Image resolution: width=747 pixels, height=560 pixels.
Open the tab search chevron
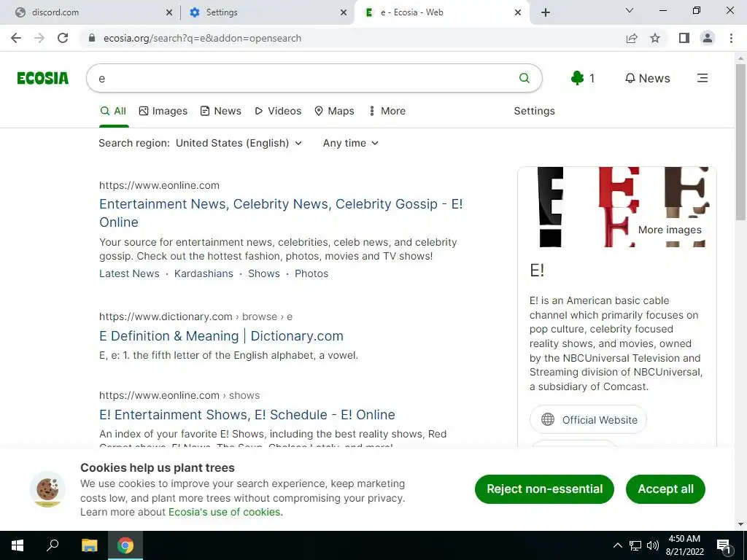[630, 10]
